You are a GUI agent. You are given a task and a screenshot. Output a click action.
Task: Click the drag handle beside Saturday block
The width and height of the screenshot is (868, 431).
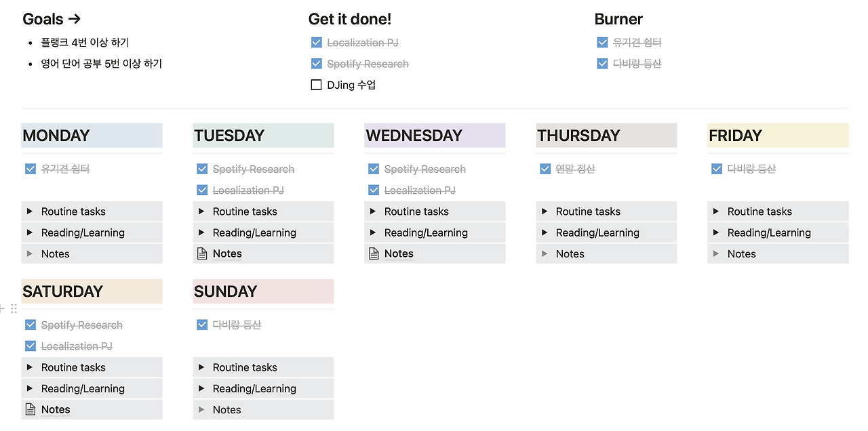pyautogui.click(x=14, y=308)
